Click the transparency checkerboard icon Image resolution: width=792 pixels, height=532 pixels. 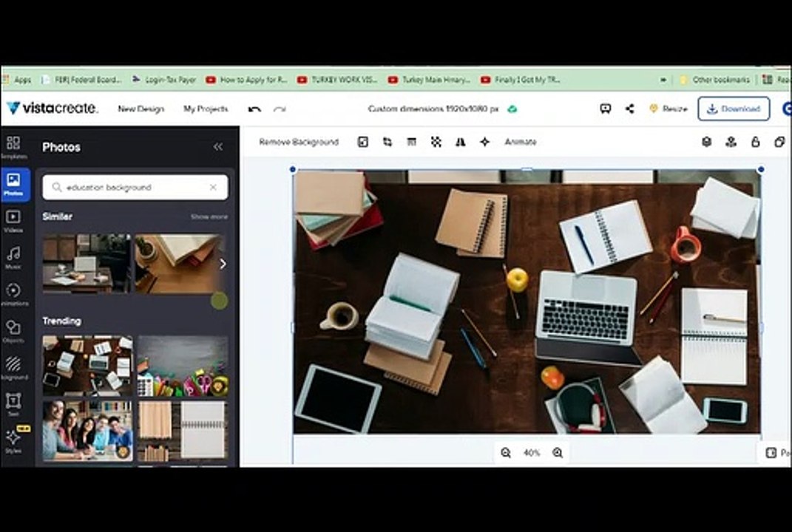[x=436, y=142]
